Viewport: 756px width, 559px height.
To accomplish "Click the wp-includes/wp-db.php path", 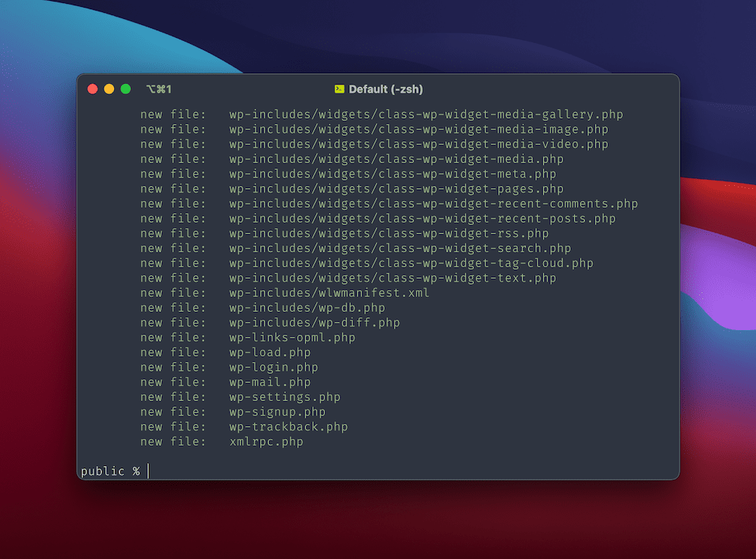I will tap(307, 308).
